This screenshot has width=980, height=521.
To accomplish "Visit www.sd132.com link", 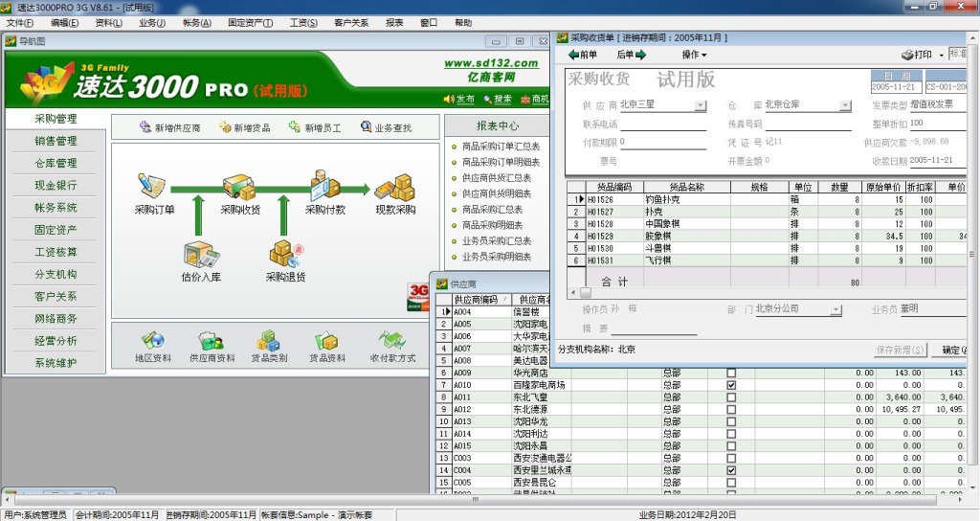I will point(491,63).
